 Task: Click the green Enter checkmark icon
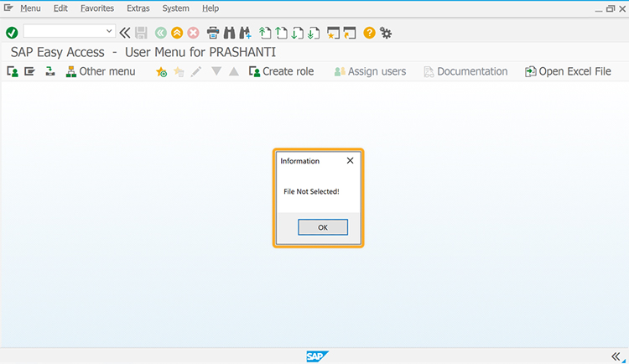click(12, 33)
